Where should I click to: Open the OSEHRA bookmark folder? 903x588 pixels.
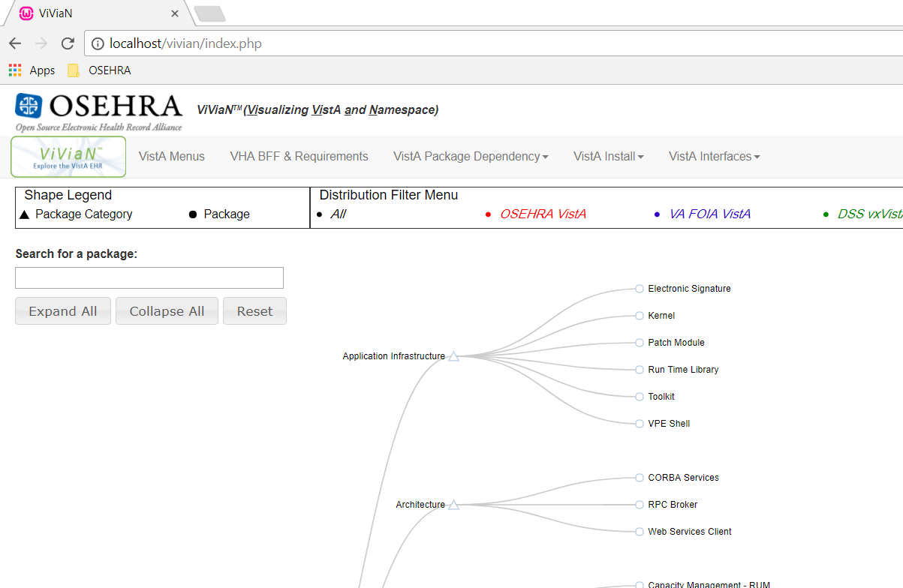[99, 70]
